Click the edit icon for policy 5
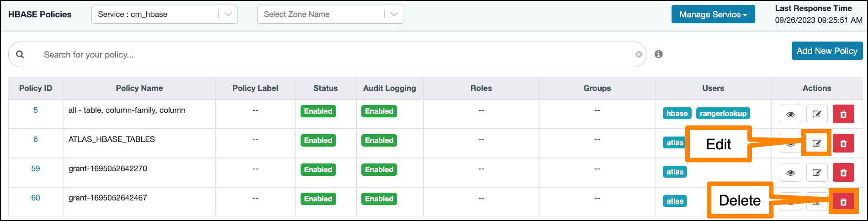The width and height of the screenshot is (868, 221). pyautogui.click(x=816, y=114)
